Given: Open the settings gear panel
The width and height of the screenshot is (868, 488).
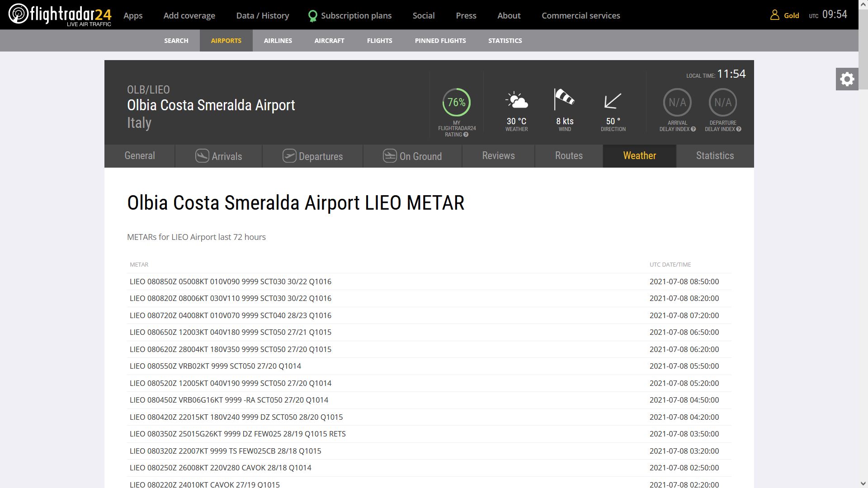Looking at the screenshot, I should coord(847,80).
